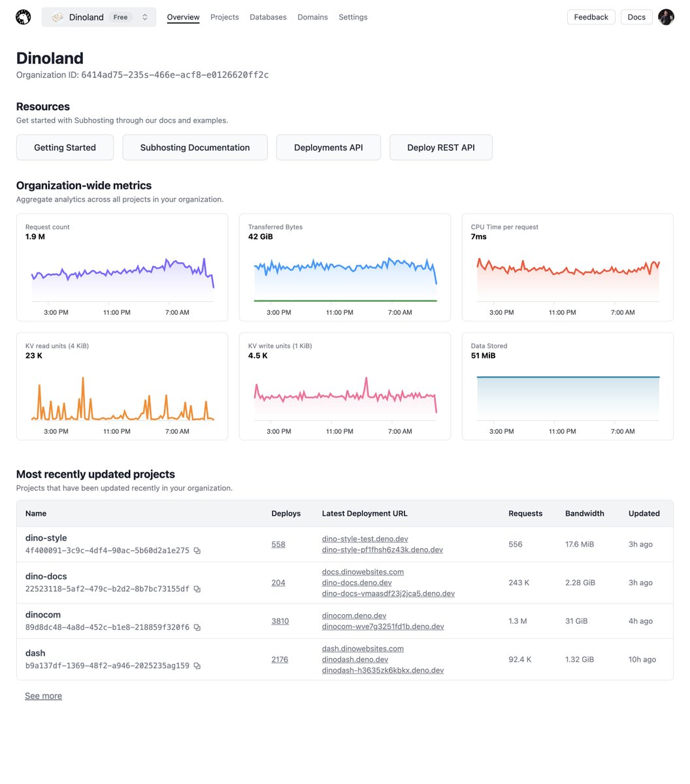Open the Dinoland organization switcher dropdown
Viewport: 690px width, 784px height.
[99, 17]
